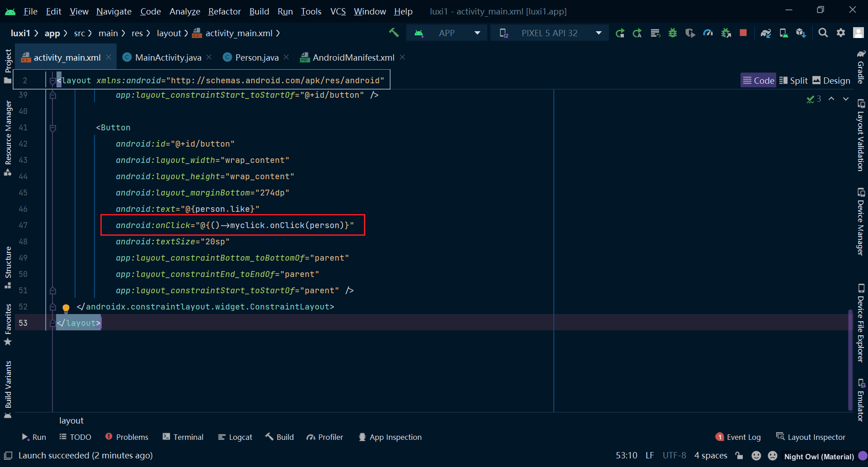
Task: Click the editor vertical scrollbar thumb
Action: [x=849, y=359]
